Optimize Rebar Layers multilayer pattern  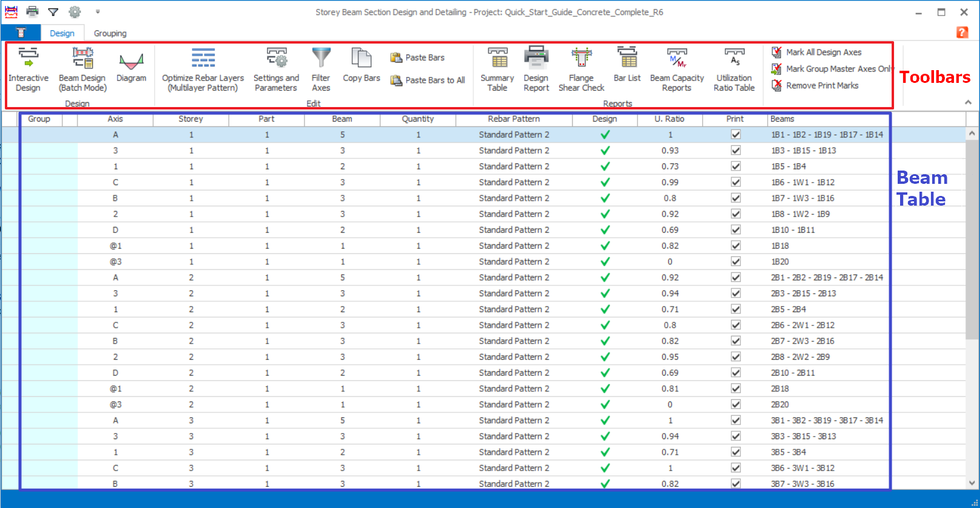pyautogui.click(x=203, y=70)
